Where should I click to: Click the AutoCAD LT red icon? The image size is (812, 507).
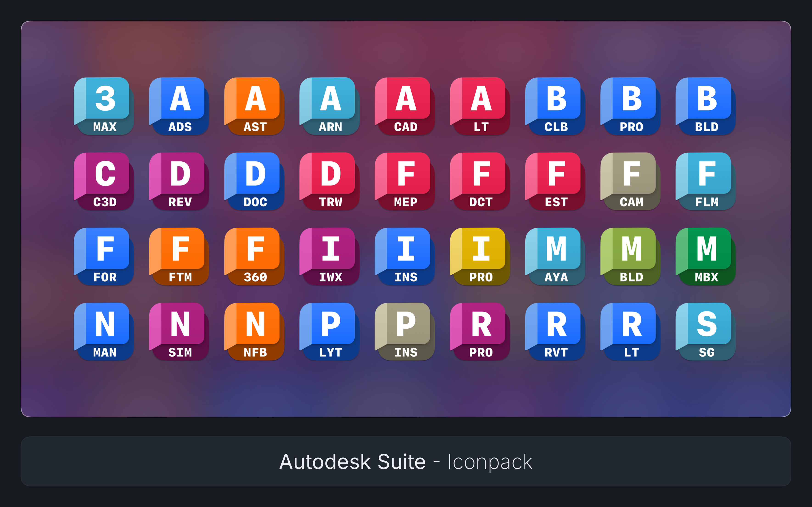(x=480, y=106)
